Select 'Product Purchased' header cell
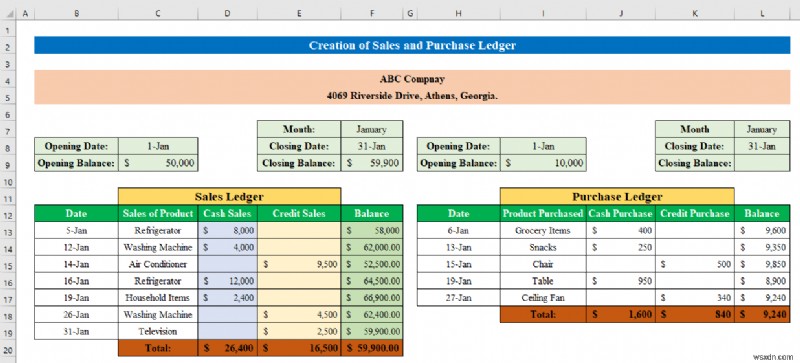The width and height of the screenshot is (800, 363). (543, 213)
